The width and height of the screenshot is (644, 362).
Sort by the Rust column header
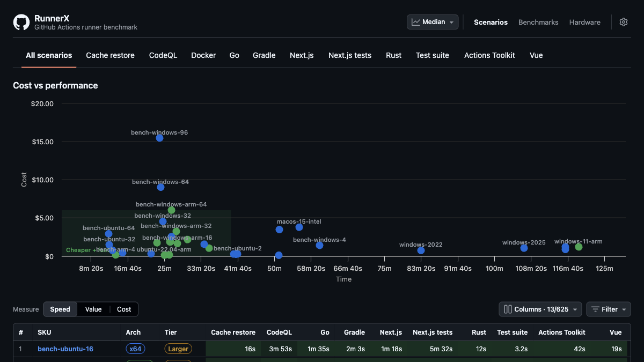479,333
